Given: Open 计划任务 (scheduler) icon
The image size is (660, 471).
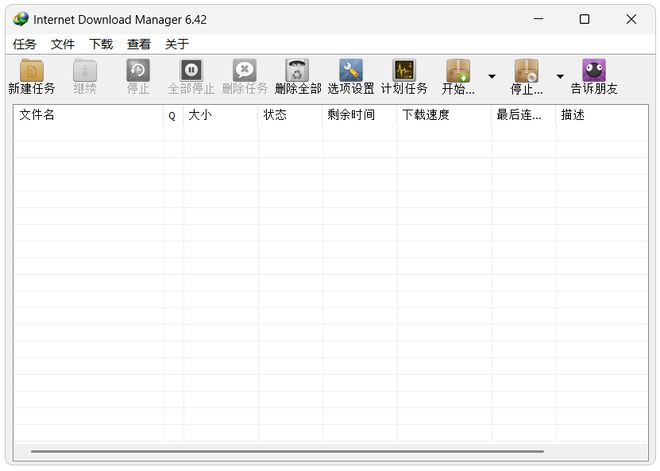Looking at the screenshot, I should click(404, 70).
